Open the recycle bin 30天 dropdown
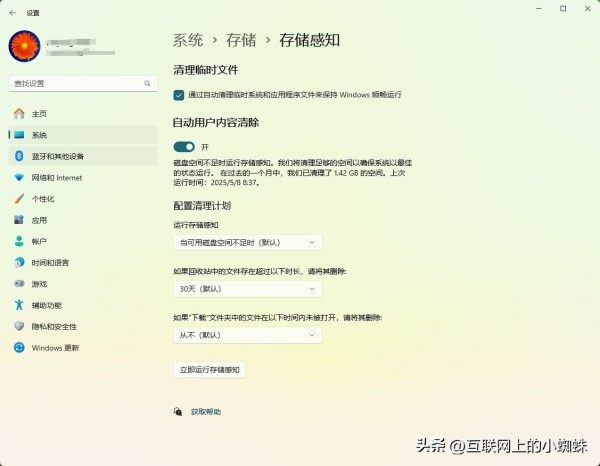The width and height of the screenshot is (600, 466). point(247,288)
